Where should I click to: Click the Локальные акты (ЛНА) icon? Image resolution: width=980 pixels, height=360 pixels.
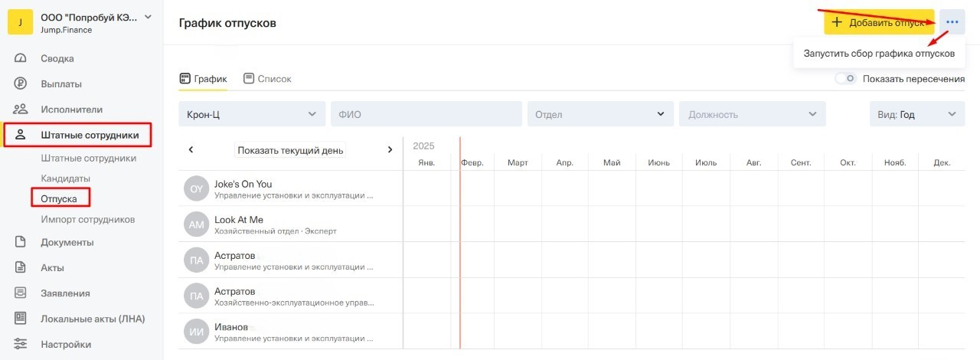tap(21, 319)
